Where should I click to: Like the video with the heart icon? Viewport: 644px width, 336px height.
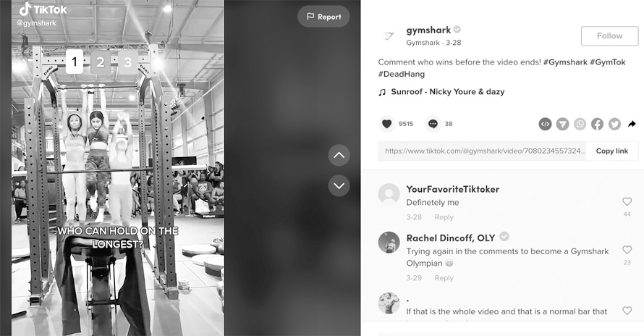coord(386,124)
